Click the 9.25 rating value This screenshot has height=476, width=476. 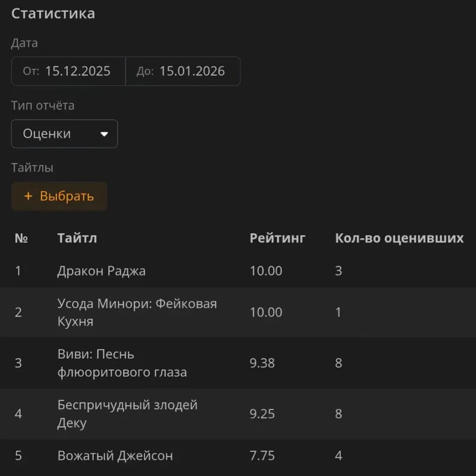[262, 414]
